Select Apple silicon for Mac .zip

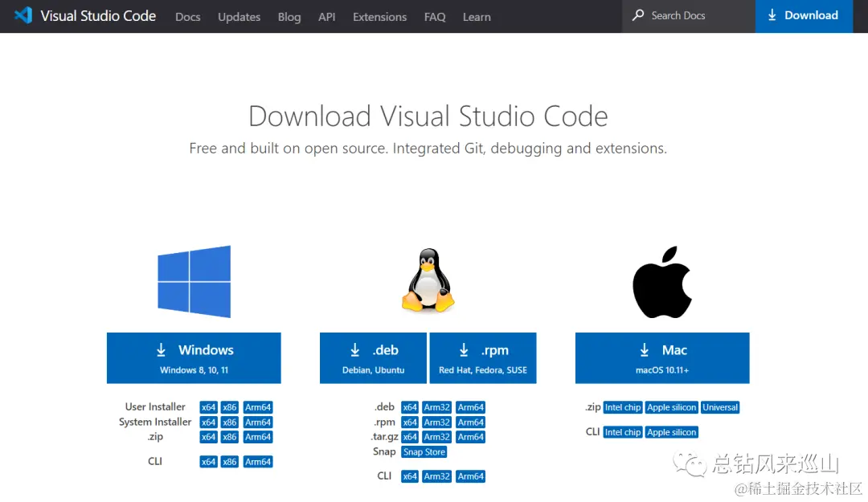671,407
